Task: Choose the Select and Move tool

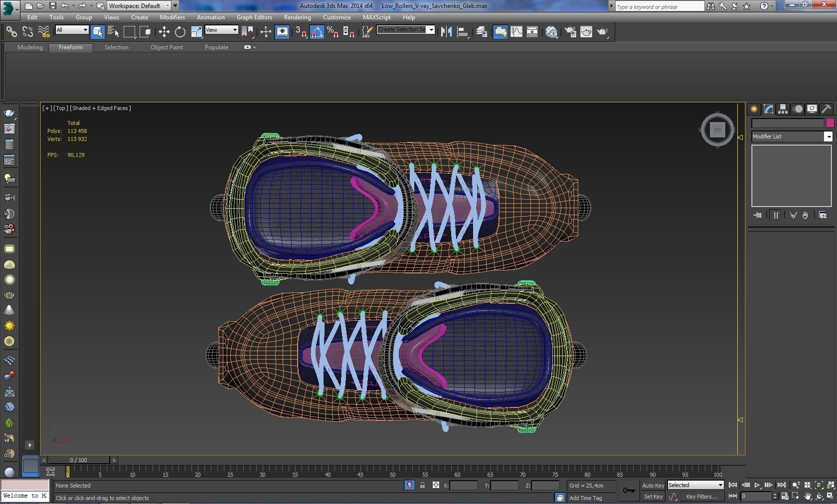Action: click(x=164, y=32)
